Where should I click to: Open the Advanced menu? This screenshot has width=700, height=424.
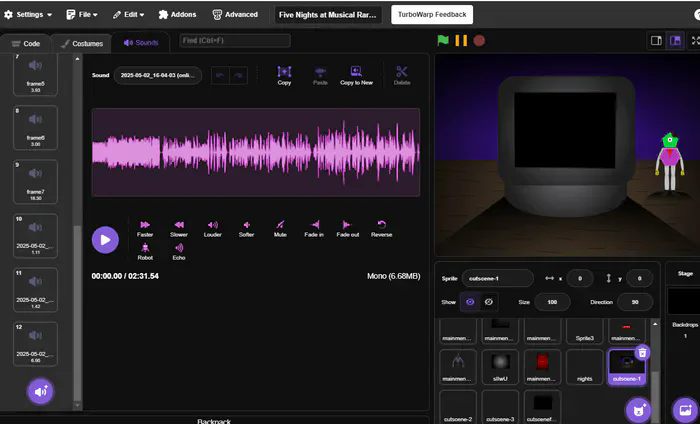point(235,15)
